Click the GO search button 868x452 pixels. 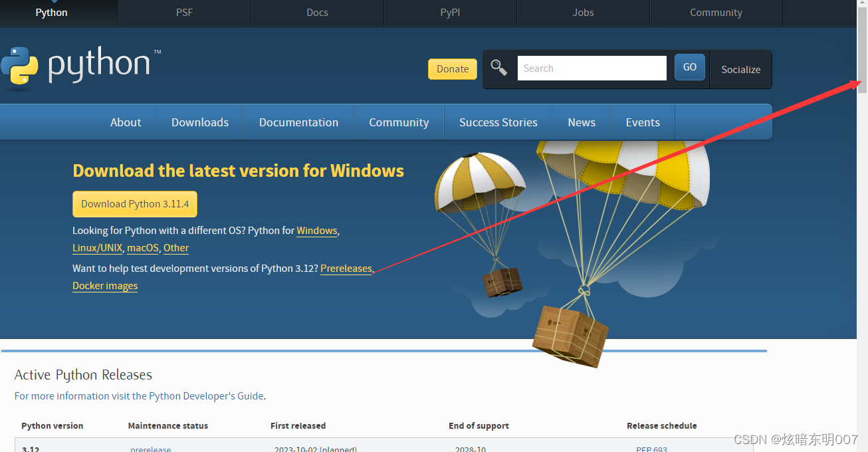pyautogui.click(x=690, y=67)
